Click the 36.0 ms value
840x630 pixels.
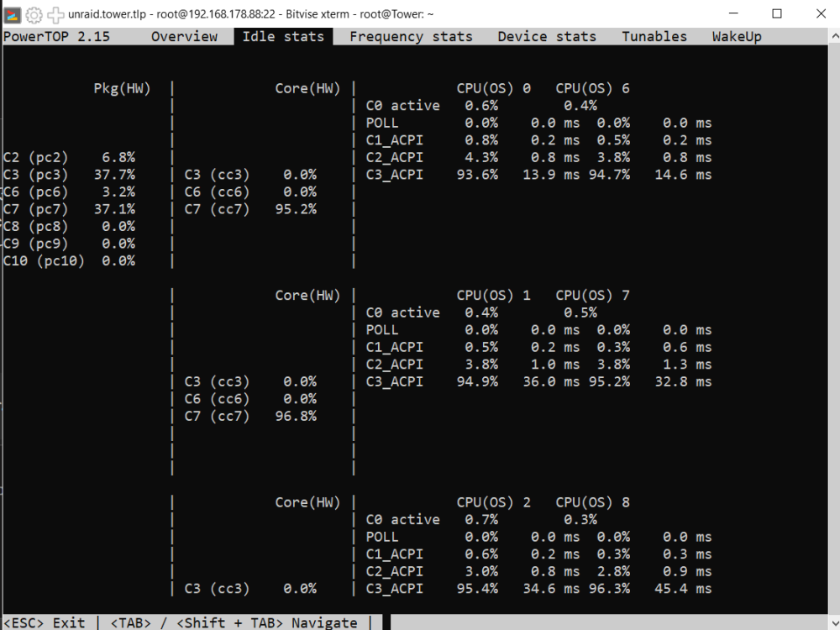[551, 382]
